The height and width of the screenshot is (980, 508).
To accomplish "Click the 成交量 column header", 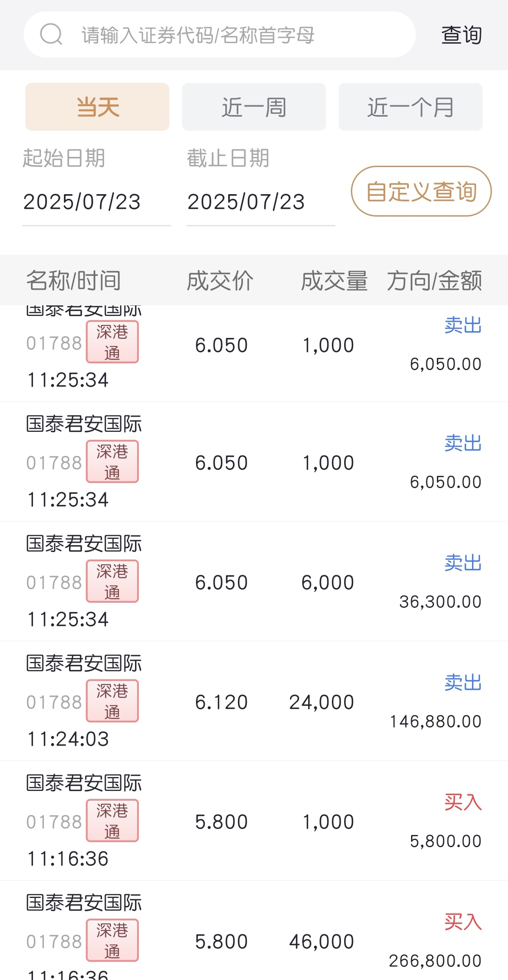I will [334, 280].
